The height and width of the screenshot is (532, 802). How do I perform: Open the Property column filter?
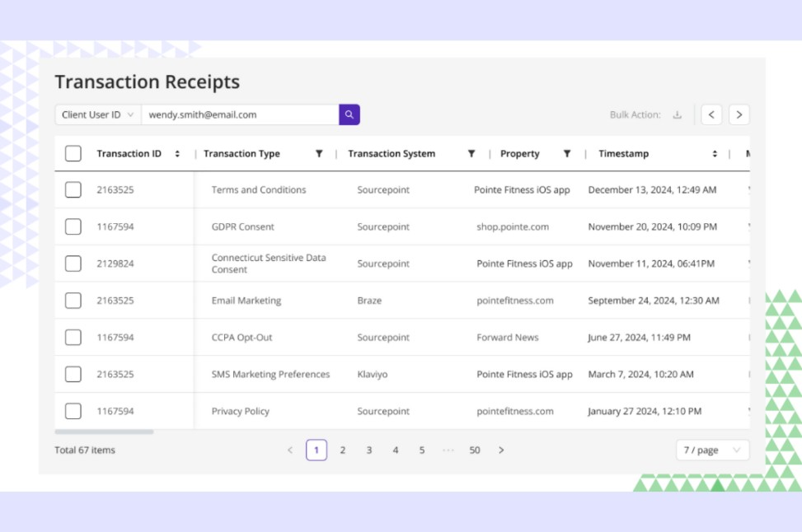click(567, 153)
